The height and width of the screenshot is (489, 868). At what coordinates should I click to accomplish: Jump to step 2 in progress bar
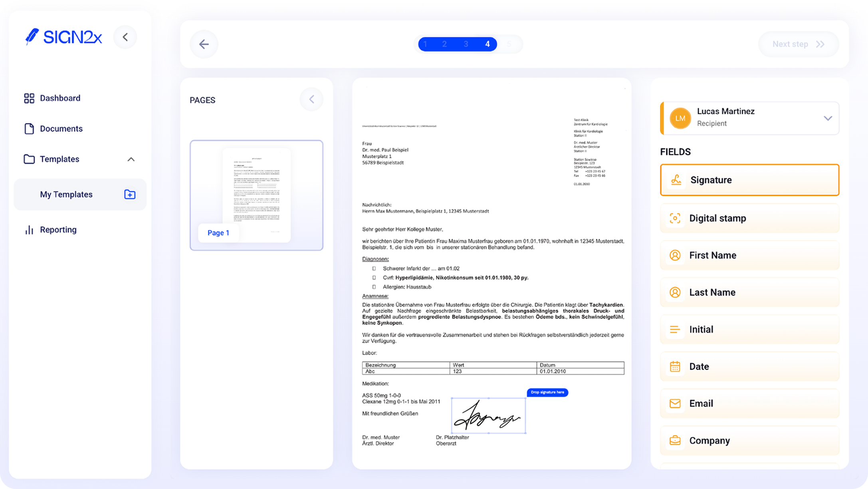[444, 44]
